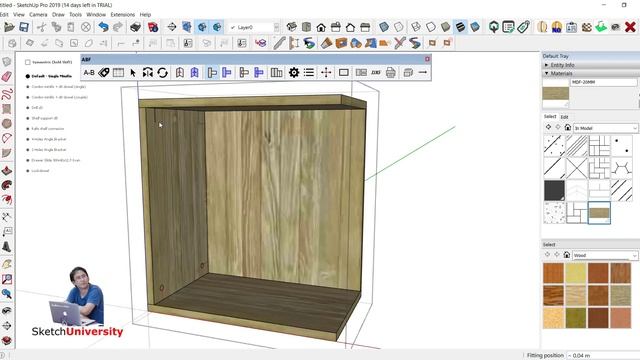Image resolution: width=640 pixels, height=360 pixels.
Task: Pick the olive green wood swatch
Action: 576,318
